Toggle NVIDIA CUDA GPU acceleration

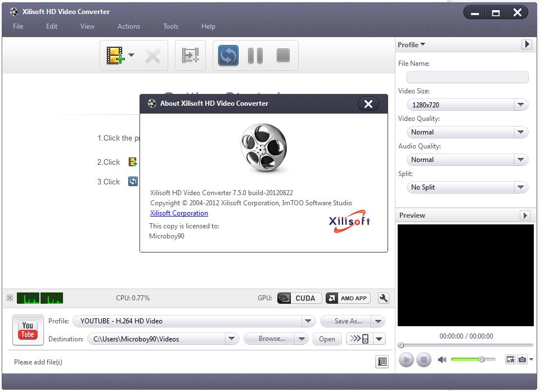(300, 298)
